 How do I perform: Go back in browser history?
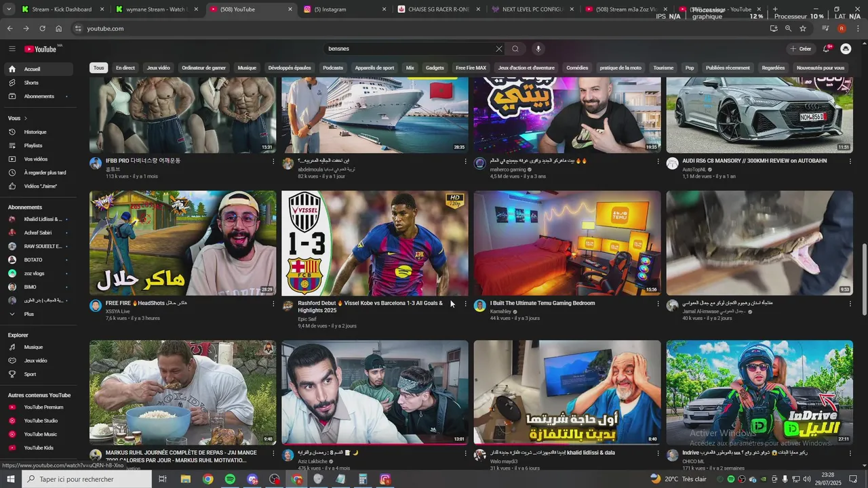click(x=9, y=28)
